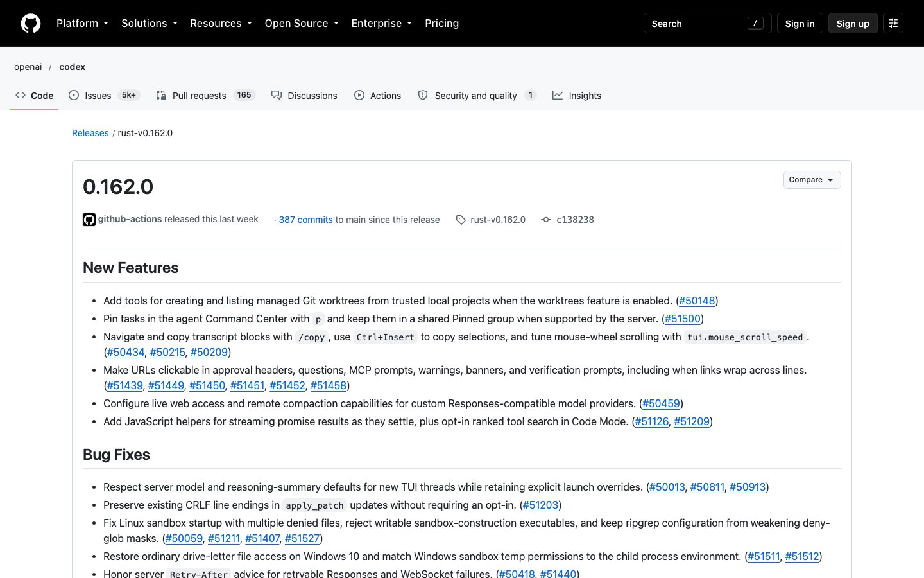Click the commit icon beside c138238
The height and width of the screenshot is (578, 924).
[546, 220]
